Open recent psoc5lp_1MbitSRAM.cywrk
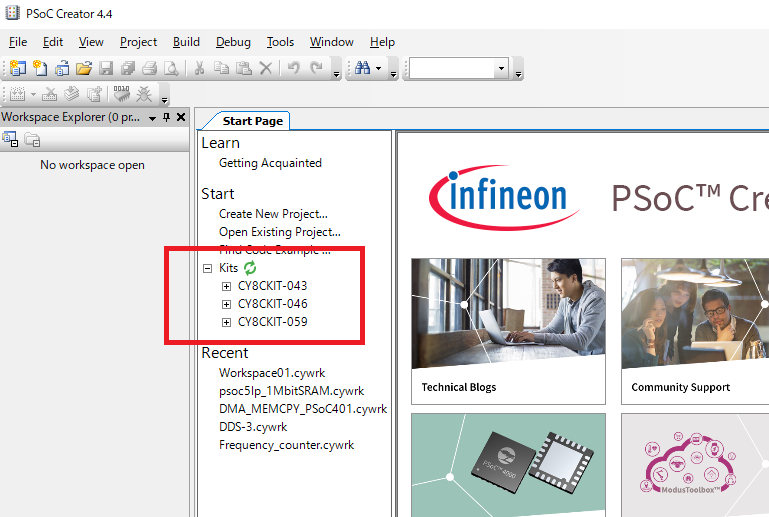 pyautogui.click(x=292, y=391)
